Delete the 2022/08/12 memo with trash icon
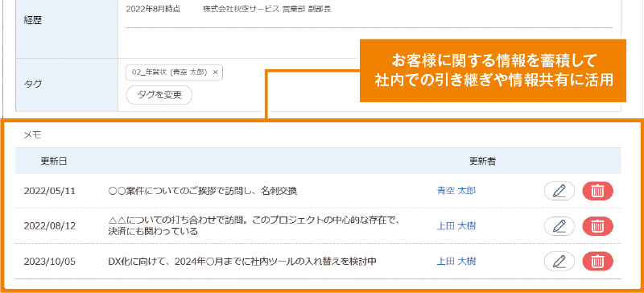This screenshot has height=293, width=644. click(x=597, y=226)
